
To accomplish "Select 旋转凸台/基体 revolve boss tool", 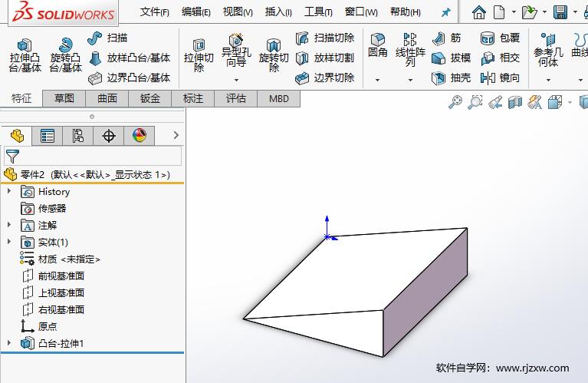I will (66, 54).
